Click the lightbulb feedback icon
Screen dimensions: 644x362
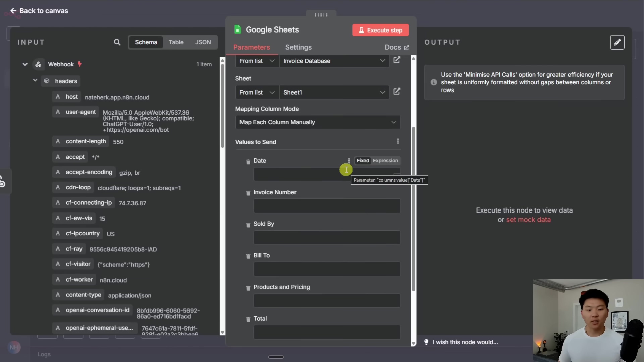pyautogui.click(x=426, y=342)
